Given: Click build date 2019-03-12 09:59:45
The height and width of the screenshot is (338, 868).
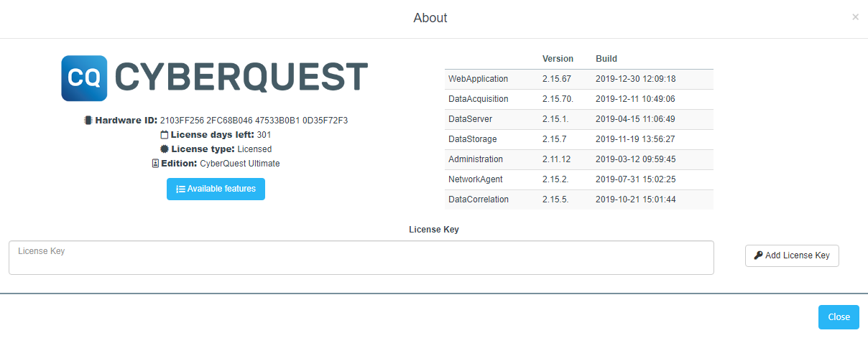Looking at the screenshot, I should 635,159.
